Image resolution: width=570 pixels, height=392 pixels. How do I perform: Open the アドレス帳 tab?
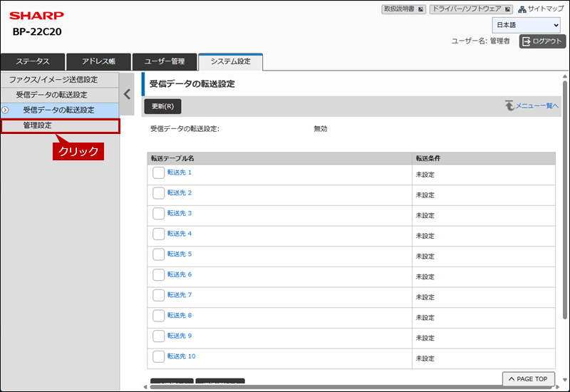[x=100, y=62]
